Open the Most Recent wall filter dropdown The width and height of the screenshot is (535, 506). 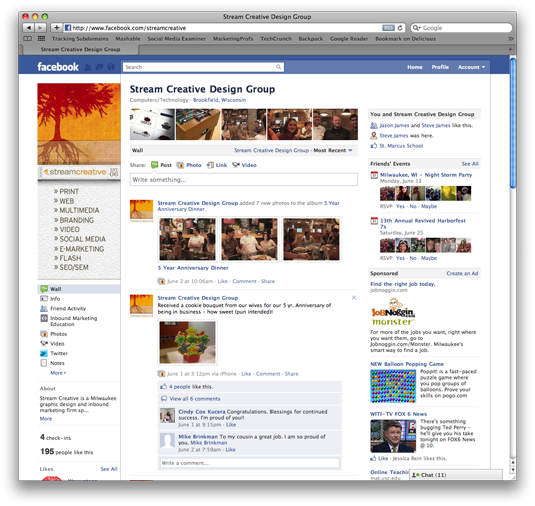click(333, 150)
